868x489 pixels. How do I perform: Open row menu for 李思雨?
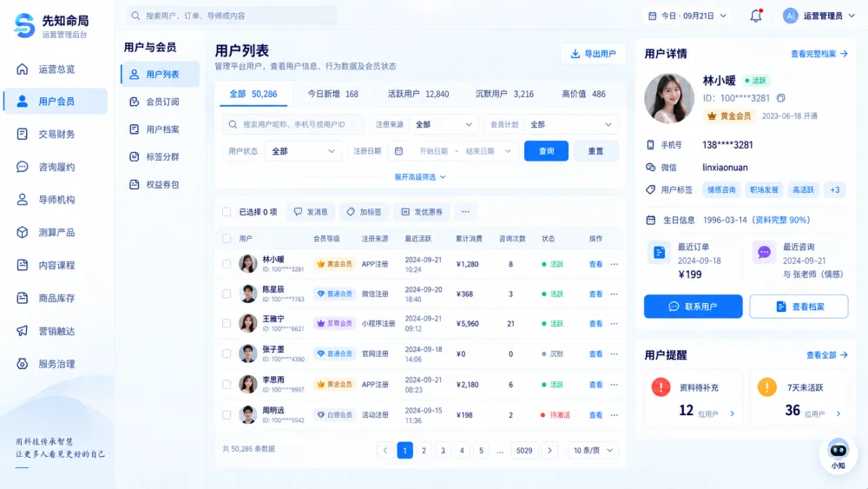(x=614, y=384)
